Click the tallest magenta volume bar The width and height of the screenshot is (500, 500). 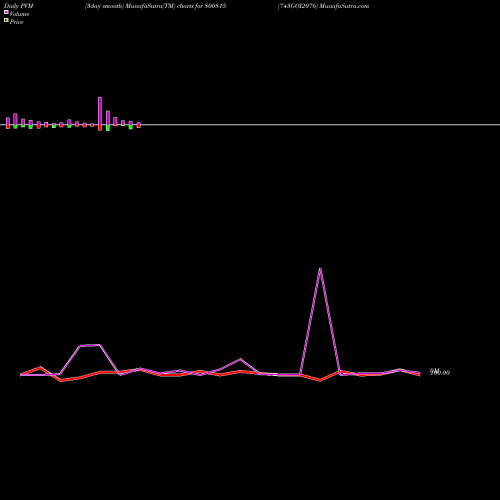click(x=100, y=111)
